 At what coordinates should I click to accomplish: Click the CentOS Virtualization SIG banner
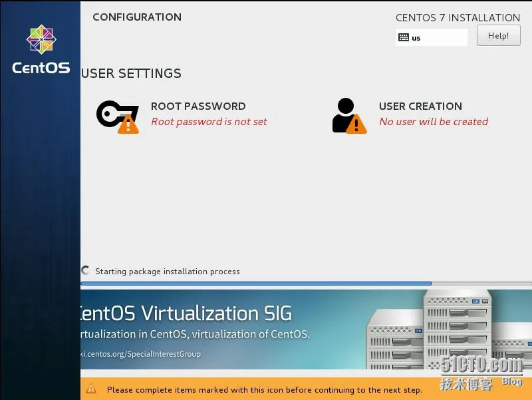point(306,329)
